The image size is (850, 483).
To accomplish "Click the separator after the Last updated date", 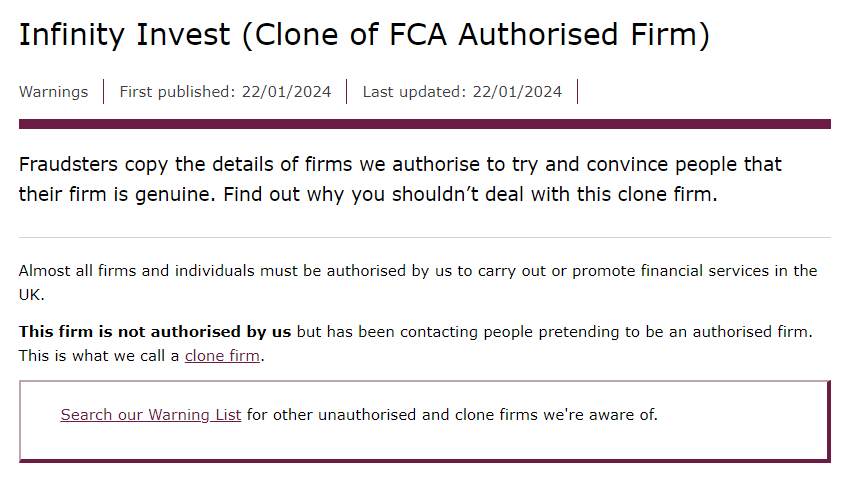I will (x=577, y=91).
